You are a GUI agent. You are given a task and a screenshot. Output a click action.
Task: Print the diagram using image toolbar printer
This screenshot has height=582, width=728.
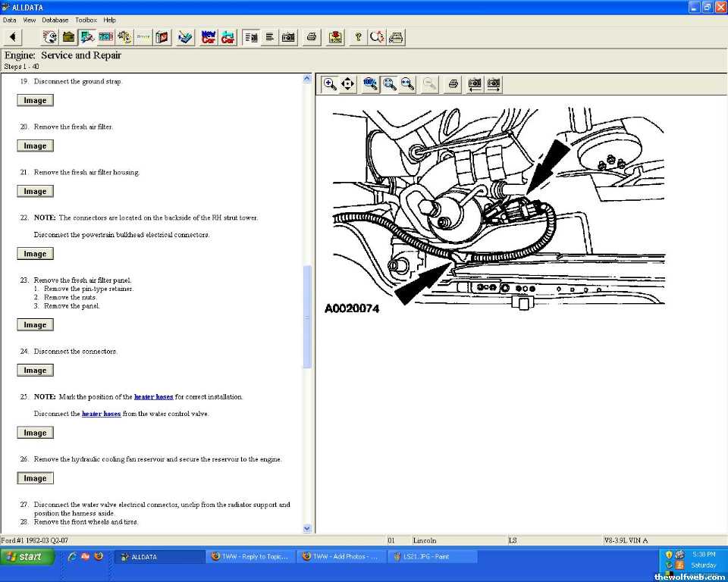tap(453, 84)
